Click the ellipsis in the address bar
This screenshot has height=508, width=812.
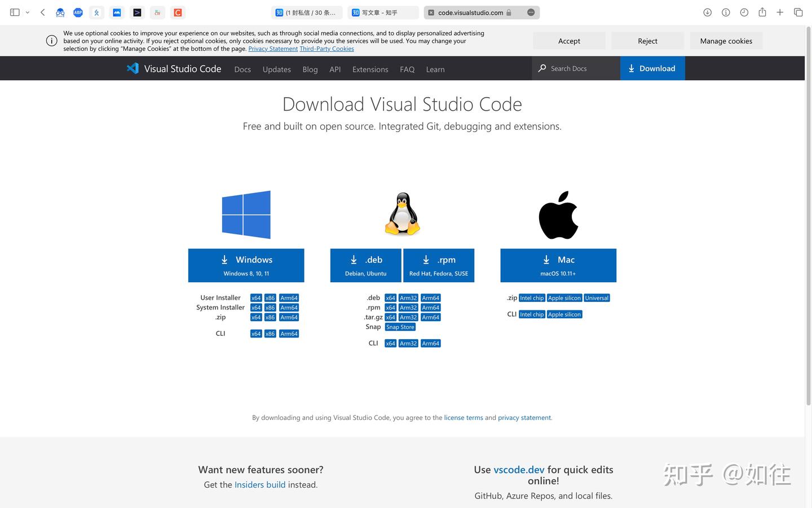pos(530,12)
